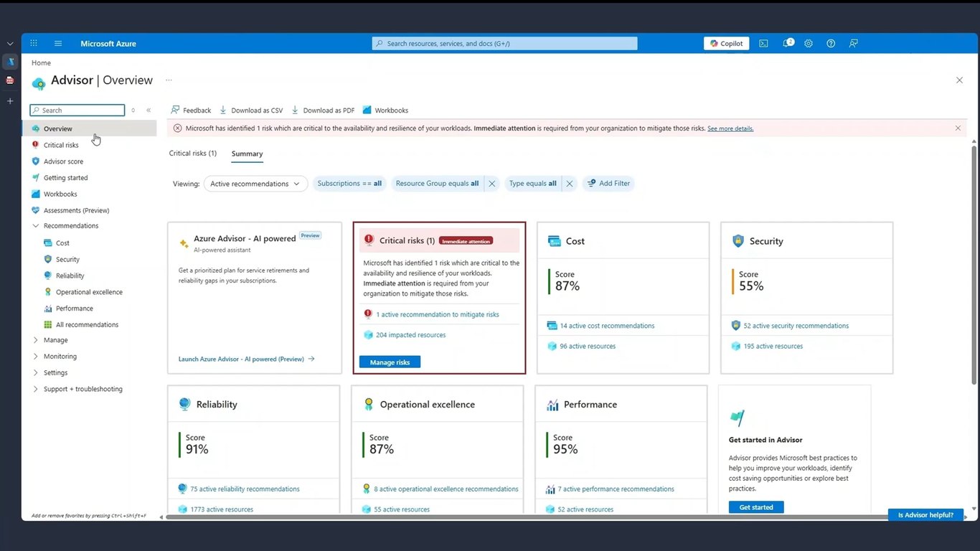
Task: Click the Manage risks button
Action: [390, 362]
